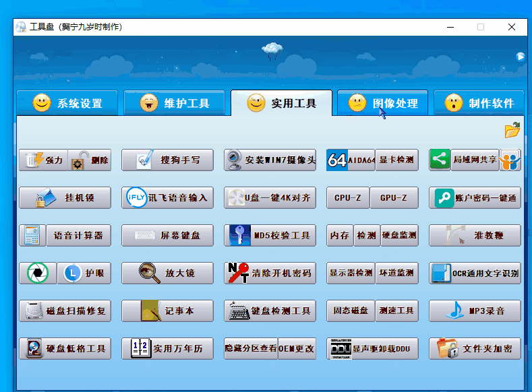Viewport: 532px width, 392px height.
Task: Launch the CPU-Z button
Action: coord(348,198)
